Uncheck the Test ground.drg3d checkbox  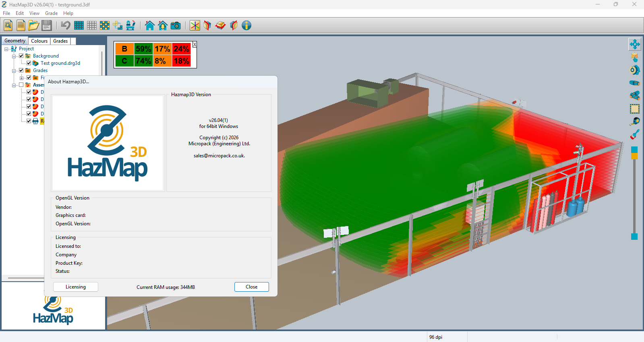coord(29,63)
